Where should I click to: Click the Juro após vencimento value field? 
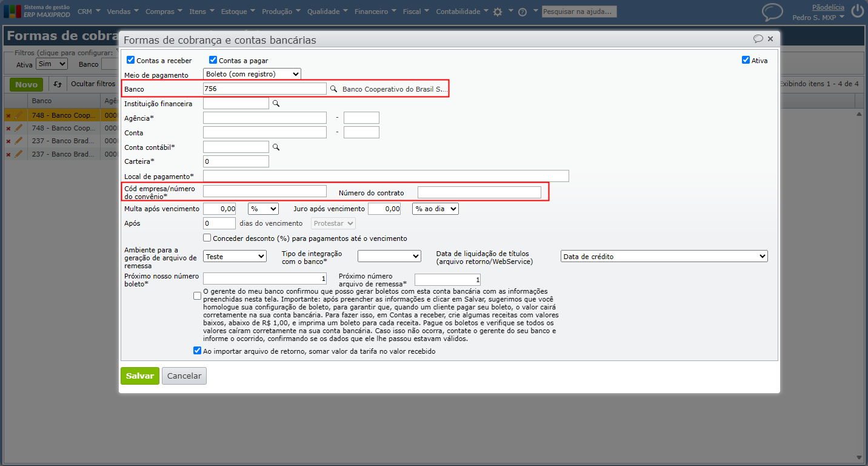(x=384, y=209)
